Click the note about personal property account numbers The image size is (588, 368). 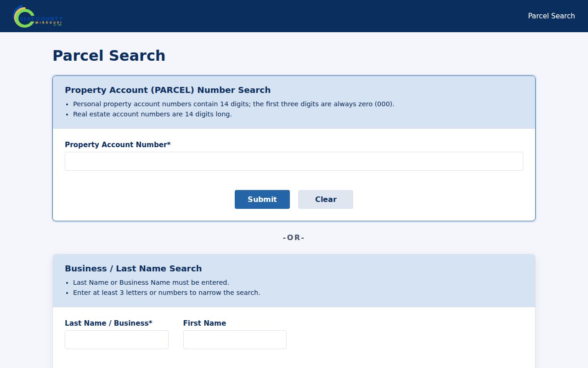[x=234, y=104]
